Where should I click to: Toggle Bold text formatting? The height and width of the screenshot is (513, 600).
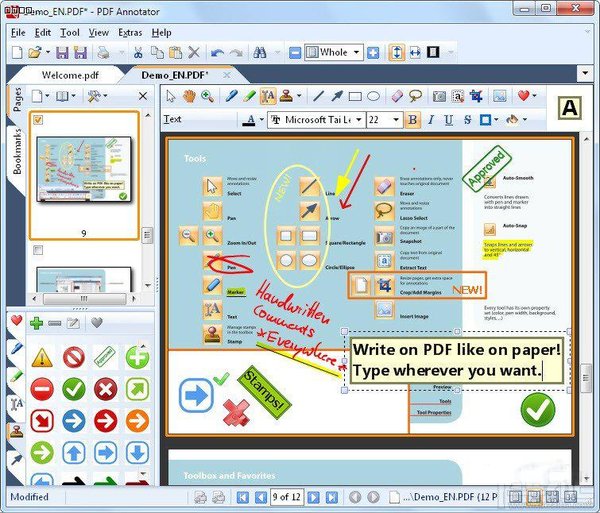point(412,120)
